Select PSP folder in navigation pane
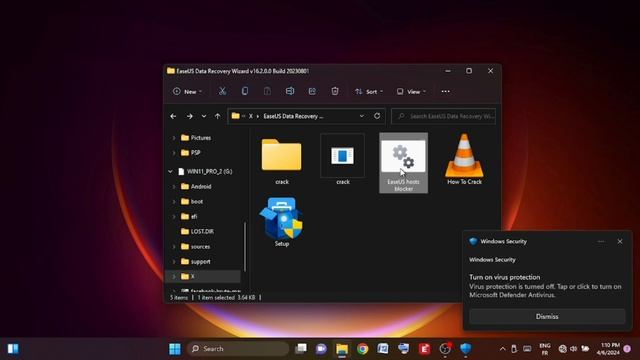This screenshot has height=360, width=640. coord(191,153)
